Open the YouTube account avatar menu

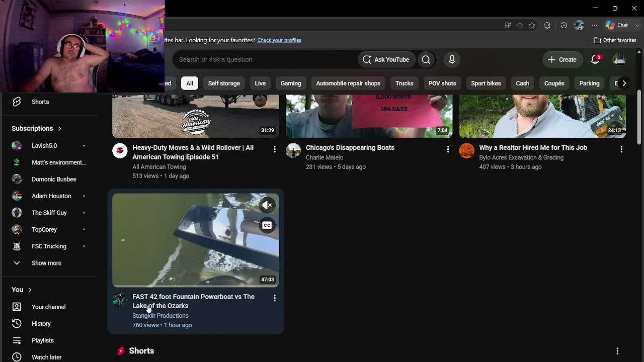click(x=619, y=59)
